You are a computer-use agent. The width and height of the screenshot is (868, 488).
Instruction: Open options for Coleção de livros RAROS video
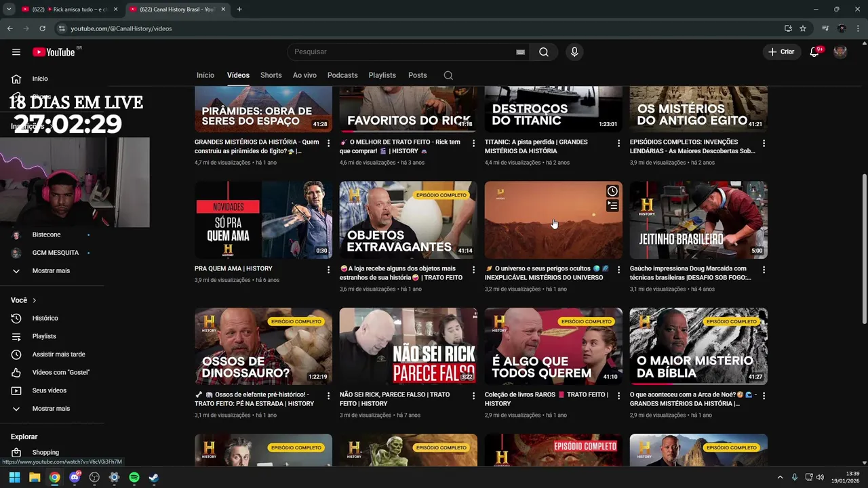click(x=618, y=396)
